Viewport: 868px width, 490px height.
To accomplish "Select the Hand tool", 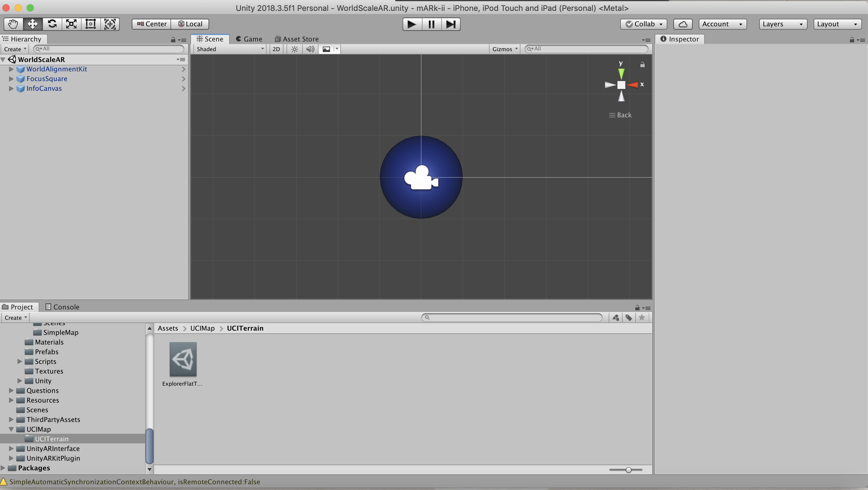I will pyautogui.click(x=13, y=24).
